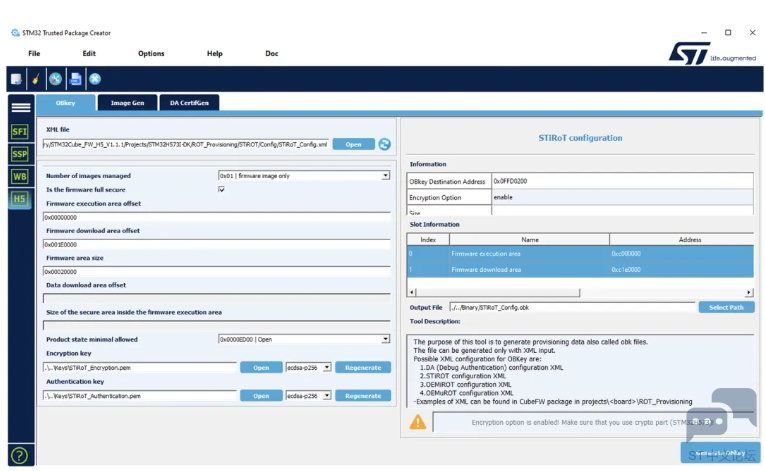Click the Firmware execution area offset field
The image size is (765, 471).
coord(217,217)
